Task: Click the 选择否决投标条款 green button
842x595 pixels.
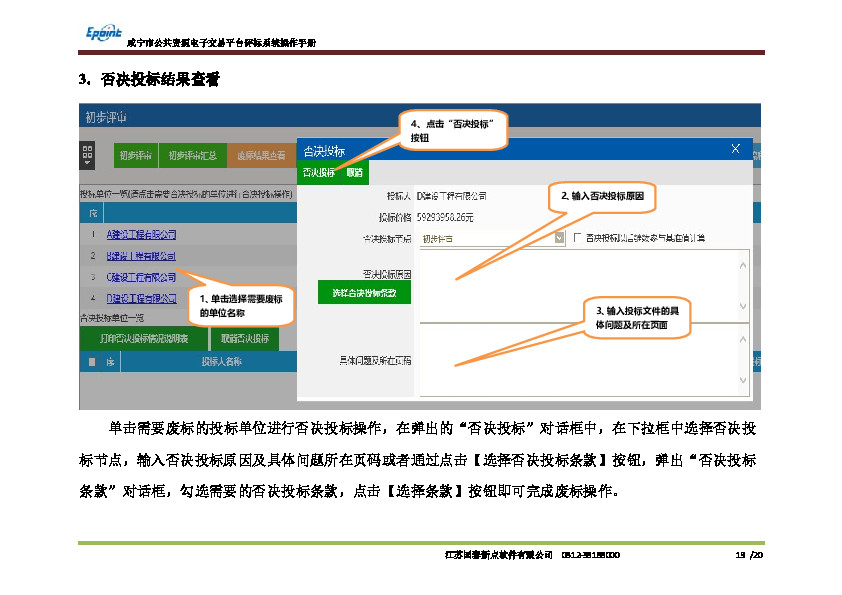Action: click(364, 293)
